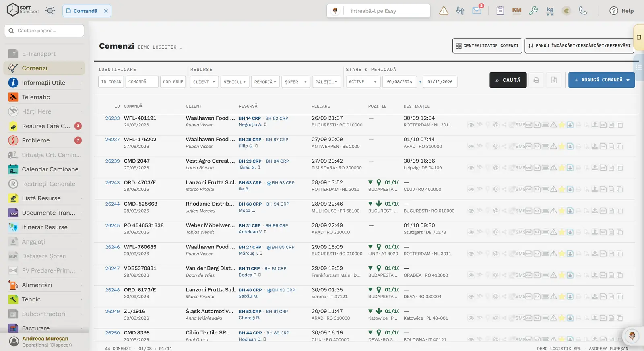This screenshot has width=644, height=351.
Task: Open the euro currency icon
Action: tap(566, 11)
